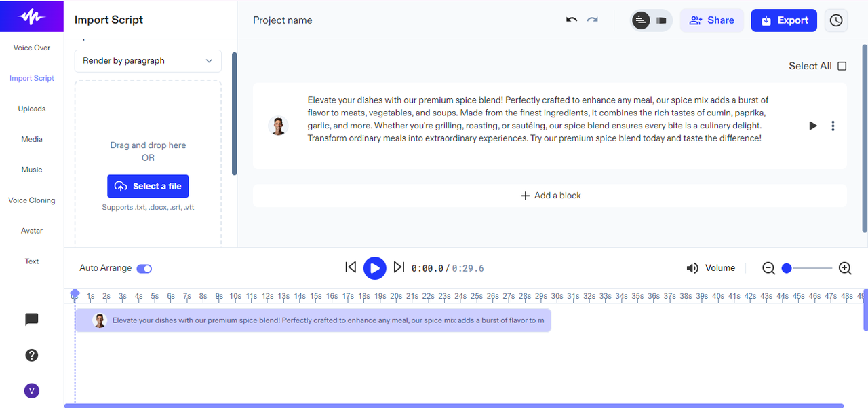The image size is (868, 408).
Task: Play the timeline audio
Action: [x=374, y=268]
